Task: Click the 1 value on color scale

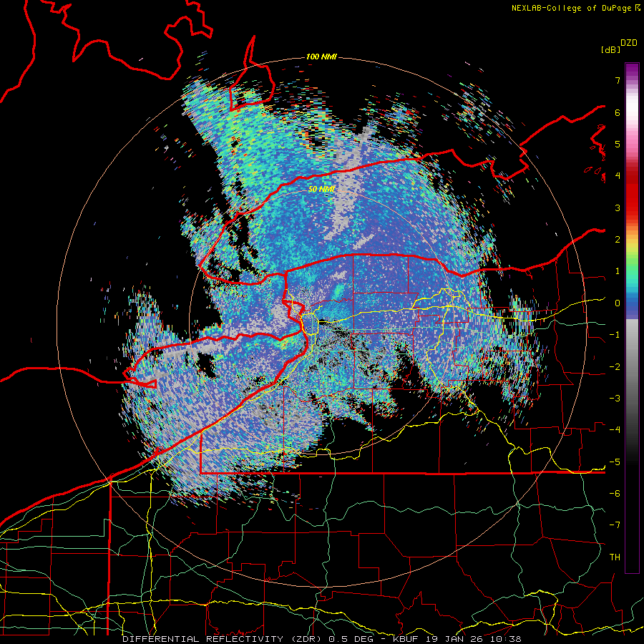Action: click(x=618, y=271)
